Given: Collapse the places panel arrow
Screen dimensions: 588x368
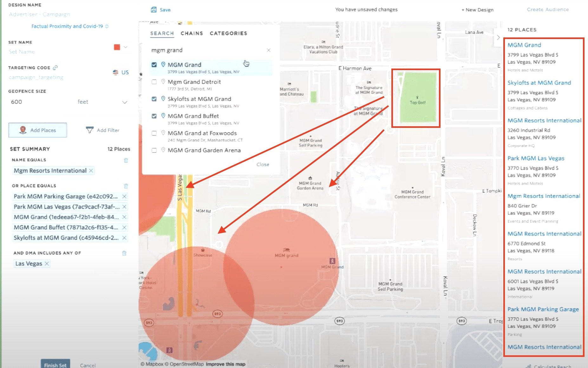Looking at the screenshot, I should point(498,37).
